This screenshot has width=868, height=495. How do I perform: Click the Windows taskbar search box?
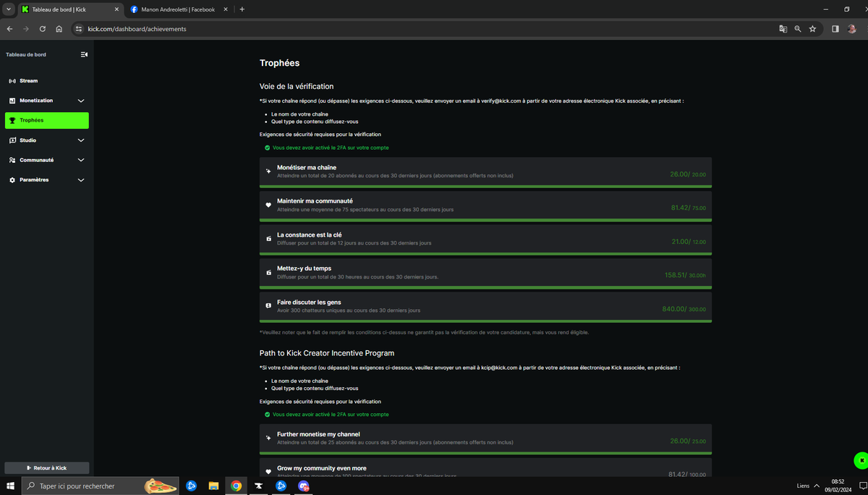pyautogui.click(x=99, y=486)
